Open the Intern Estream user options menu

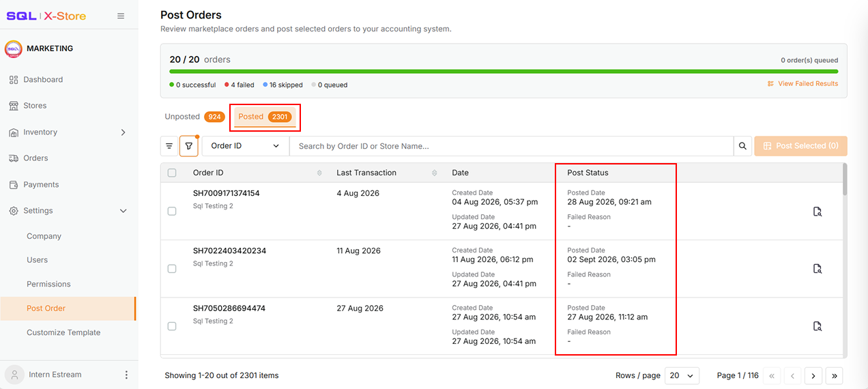(126, 375)
